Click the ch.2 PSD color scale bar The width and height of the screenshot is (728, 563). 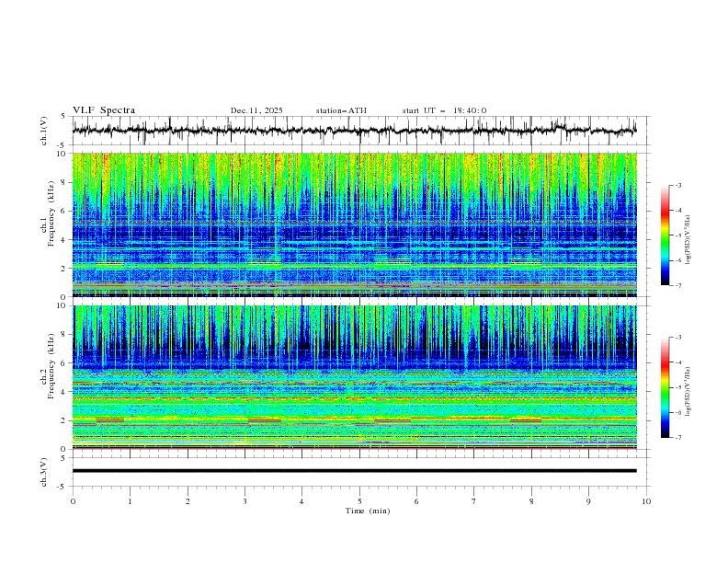pyautogui.click(x=665, y=387)
